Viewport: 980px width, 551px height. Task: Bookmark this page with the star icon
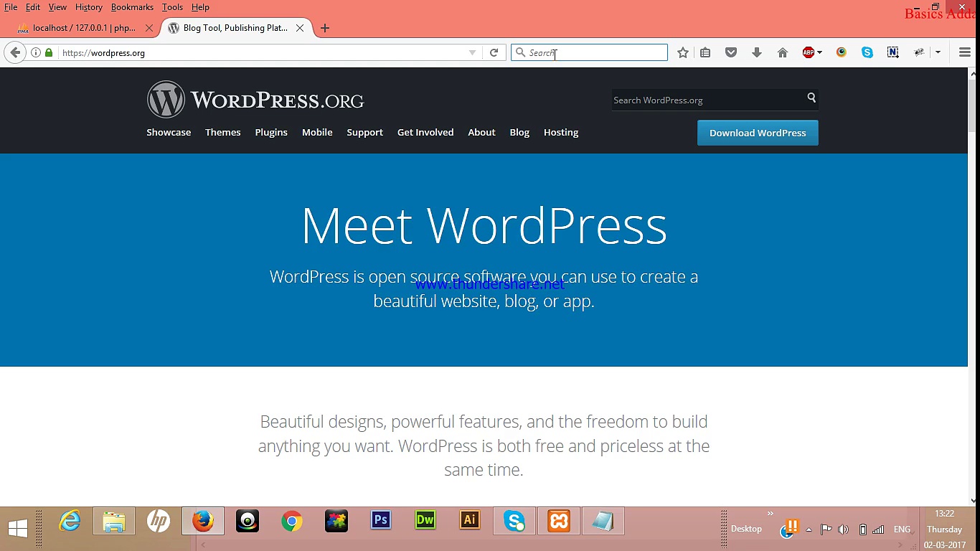[x=683, y=52]
